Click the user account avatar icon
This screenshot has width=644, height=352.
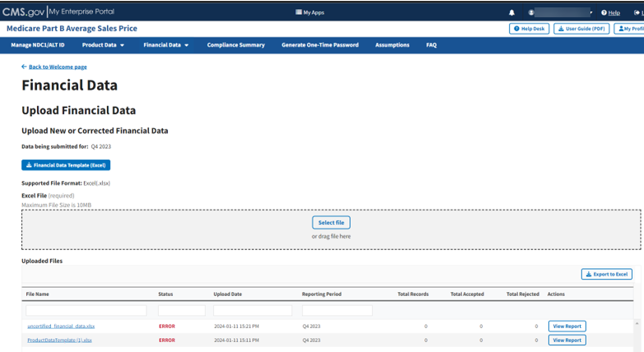(x=532, y=12)
